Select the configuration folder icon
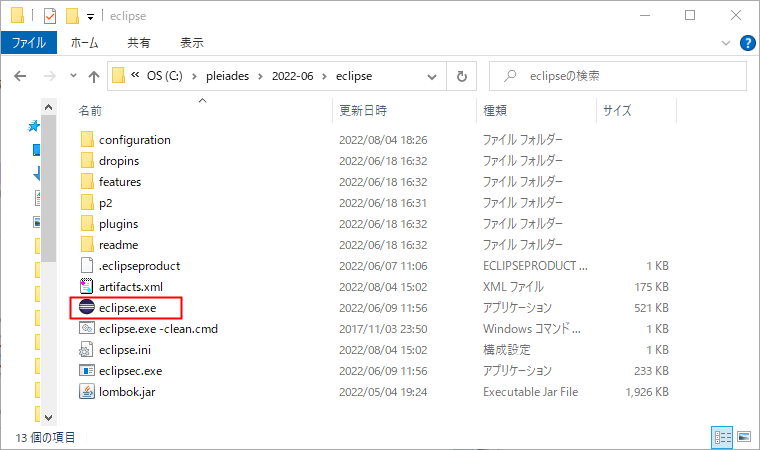 (87, 140)
